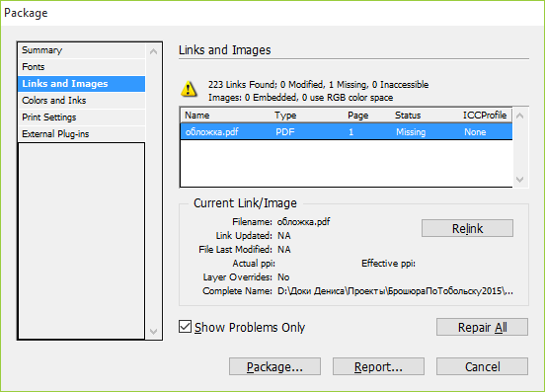Screen dimensions: 545x392
Task: Click the Relink button
Action: pyautogui.click(x=467, y=228)
